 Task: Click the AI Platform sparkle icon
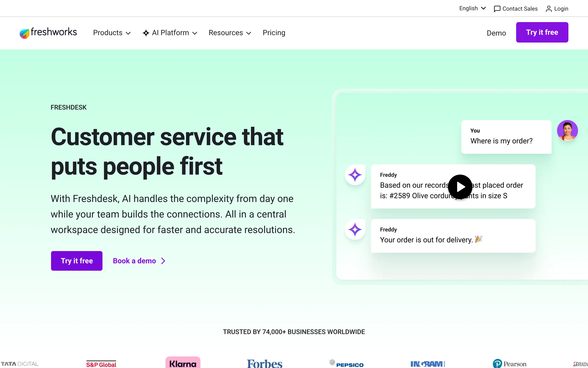146,33
